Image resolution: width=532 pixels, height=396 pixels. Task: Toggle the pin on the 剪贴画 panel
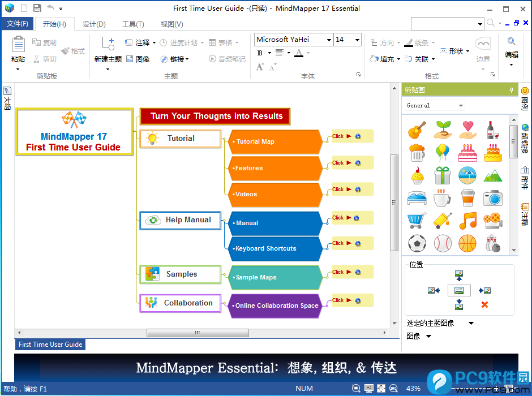click(x=511, y=90)
